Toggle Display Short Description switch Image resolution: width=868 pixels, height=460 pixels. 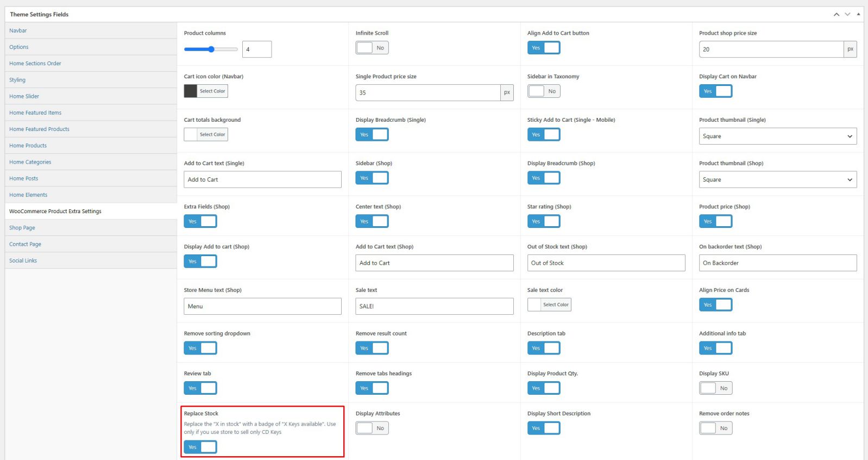[x=544, y=428]
